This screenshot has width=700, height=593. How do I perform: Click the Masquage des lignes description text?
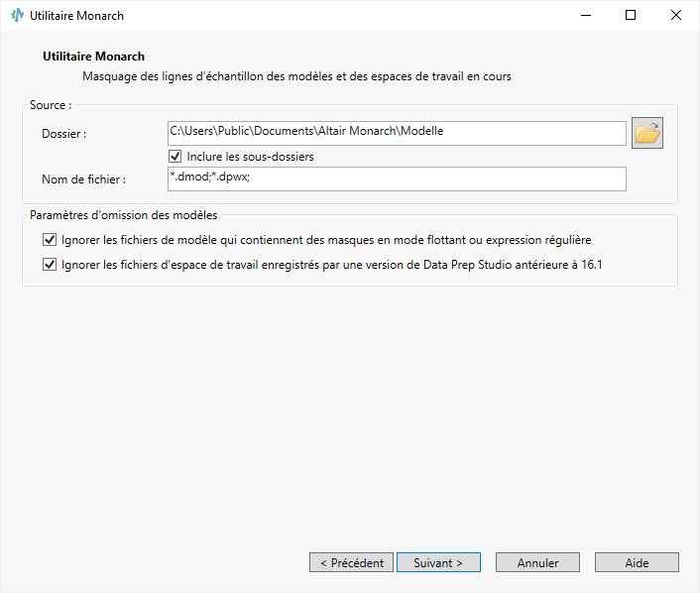[x=296, y=76]
